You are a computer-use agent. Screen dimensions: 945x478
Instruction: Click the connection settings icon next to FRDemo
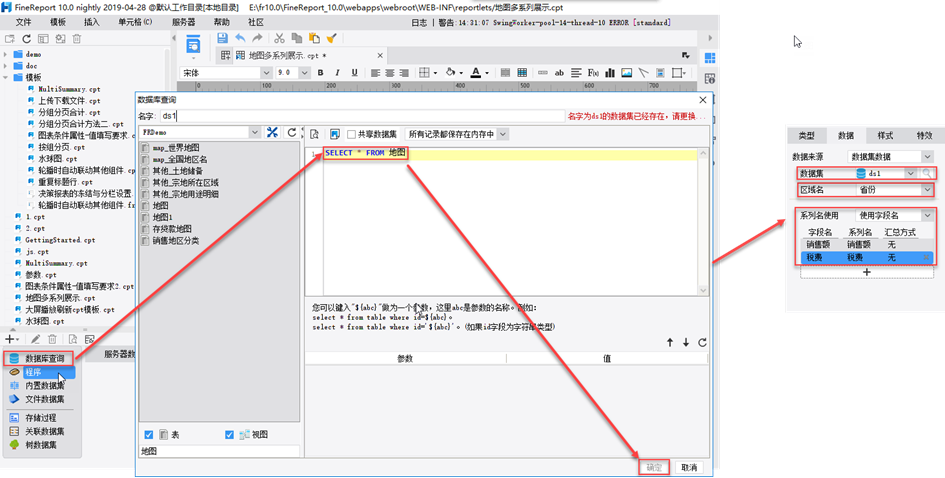272,132
